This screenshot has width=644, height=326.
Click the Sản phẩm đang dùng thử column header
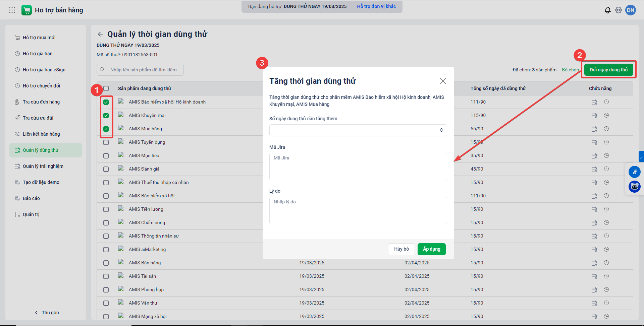145,88
